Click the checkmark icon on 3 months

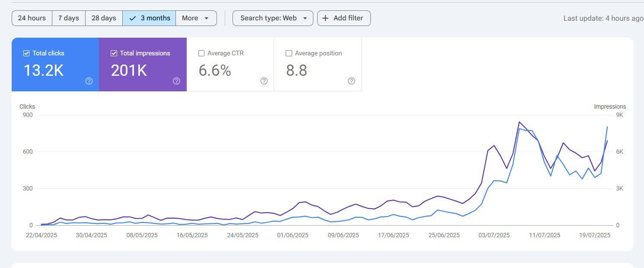[133, 18]
